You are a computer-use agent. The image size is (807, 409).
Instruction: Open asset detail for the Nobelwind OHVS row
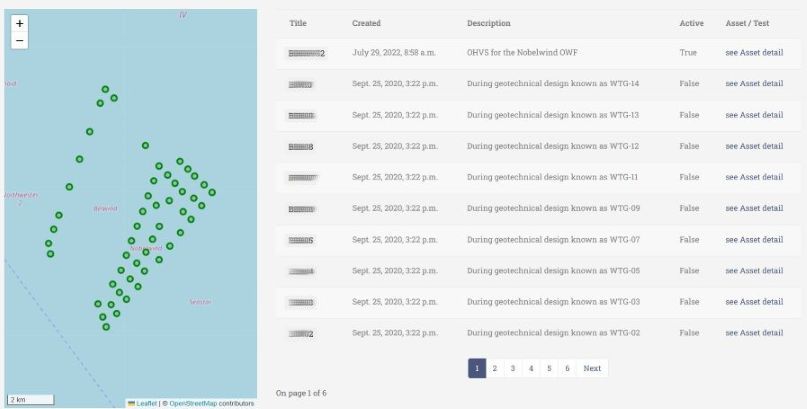coord(754,53)
